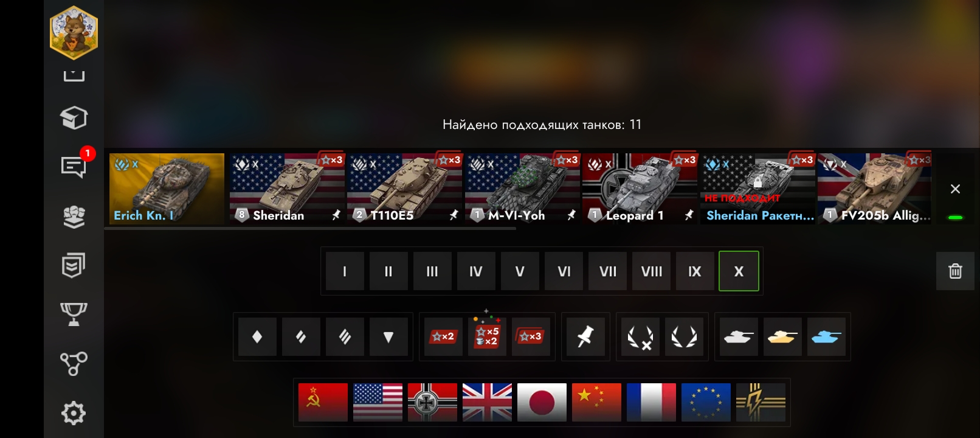Screen dimensions: 980x438
Task: Select the blue collector tank filter
Action: [826, 336]
